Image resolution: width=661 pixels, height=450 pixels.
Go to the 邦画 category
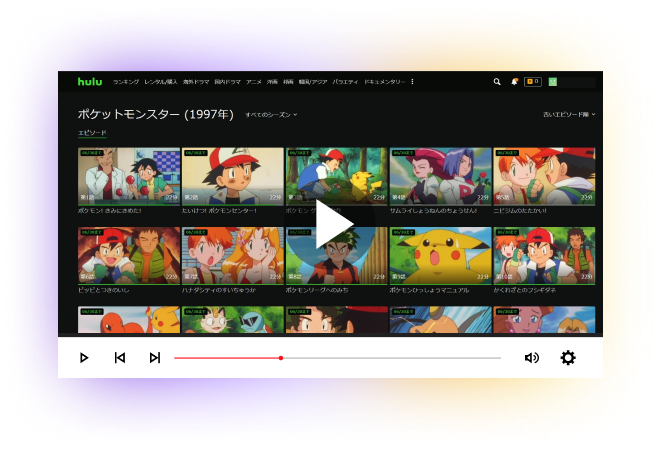(288, 82)
